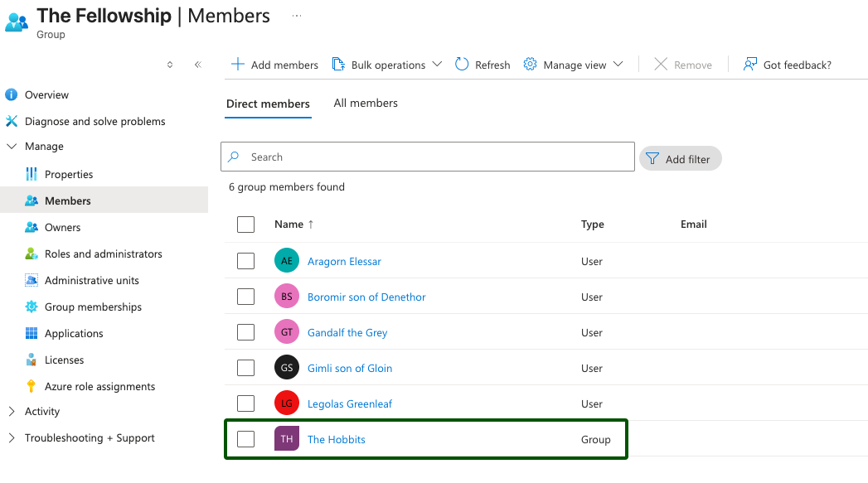Check The Hobbits row checkbox
This screenshot has width=868, height=483.
(245, 439)
